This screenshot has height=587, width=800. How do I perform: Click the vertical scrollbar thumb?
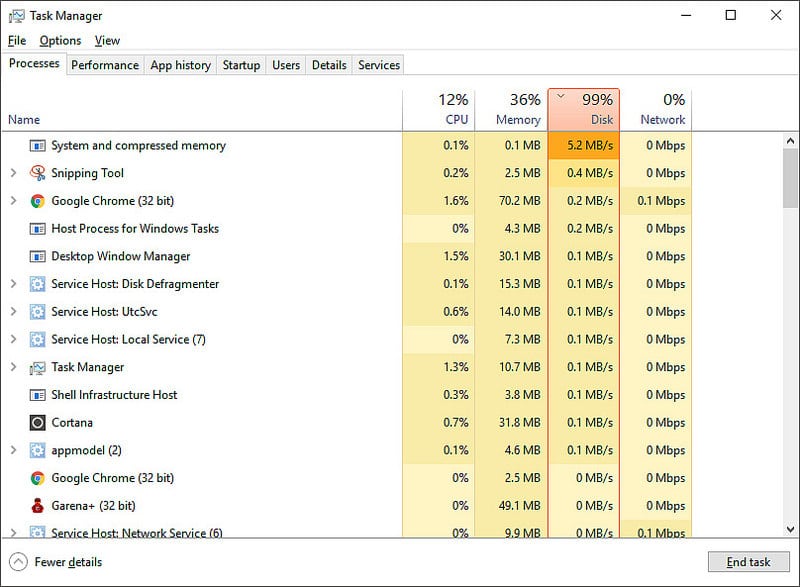coord(790,178)
